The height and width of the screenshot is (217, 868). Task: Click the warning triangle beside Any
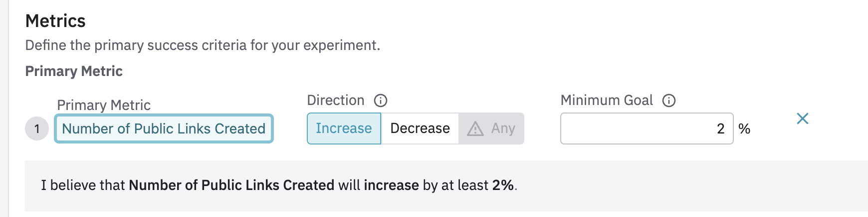(475, 129)
